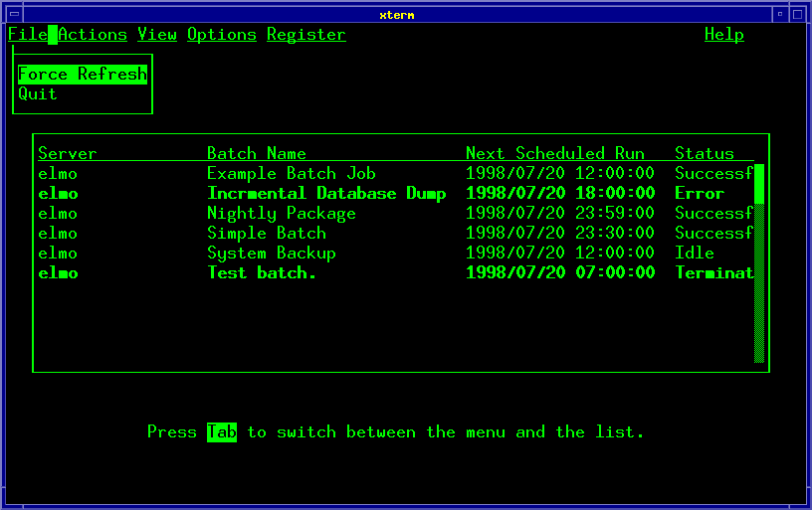The height and width of the screenshot is (510, 812).
Task: Open the Options menu
Action: (x=222, y=35)
